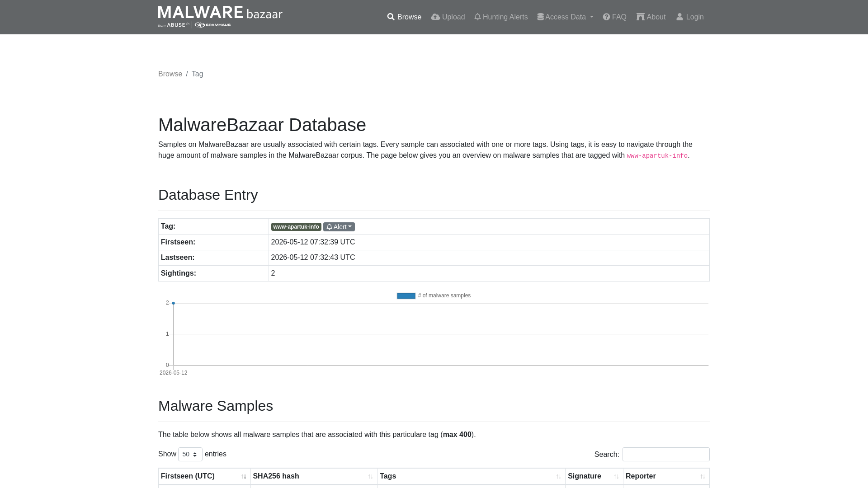Click the 2026-05-12 chart axis label
The height and width of the screenshot is (488, 868).
tap(173, 373)
